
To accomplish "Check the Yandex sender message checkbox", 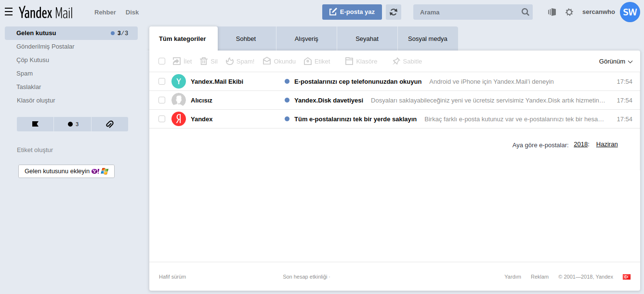I will click(162, 119).
